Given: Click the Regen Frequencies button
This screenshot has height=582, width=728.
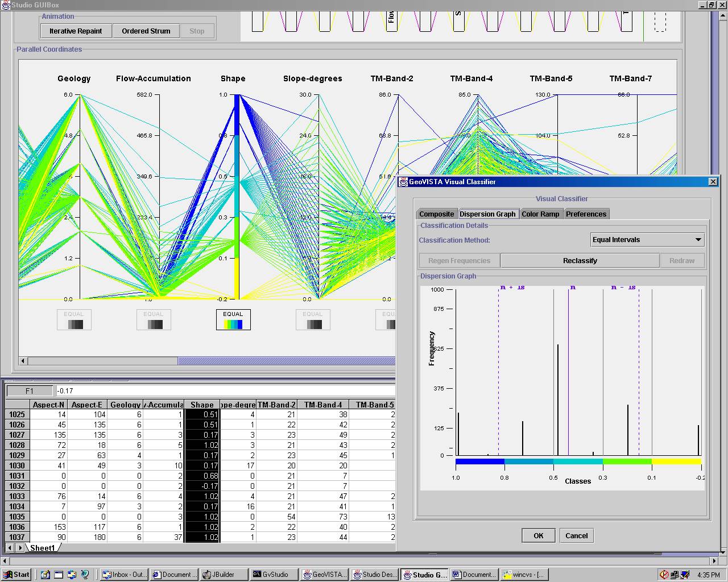Looking at the screenshot, I should coord(459,260).
